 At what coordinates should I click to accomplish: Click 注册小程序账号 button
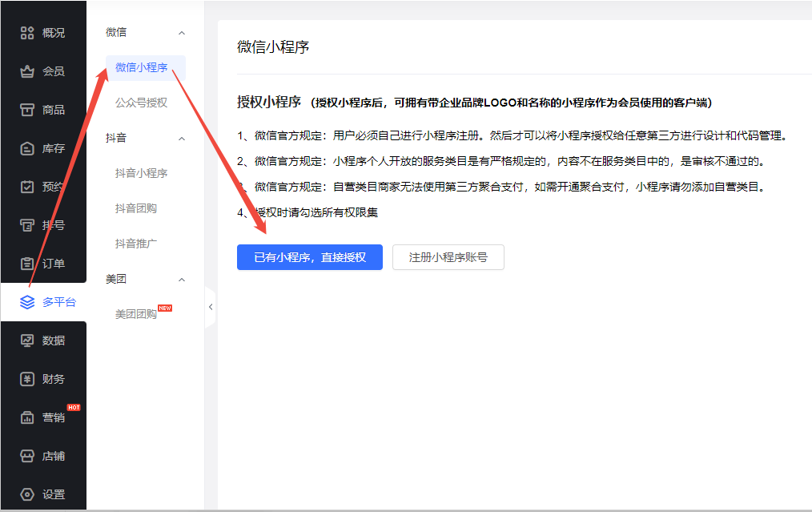(448, 257)
